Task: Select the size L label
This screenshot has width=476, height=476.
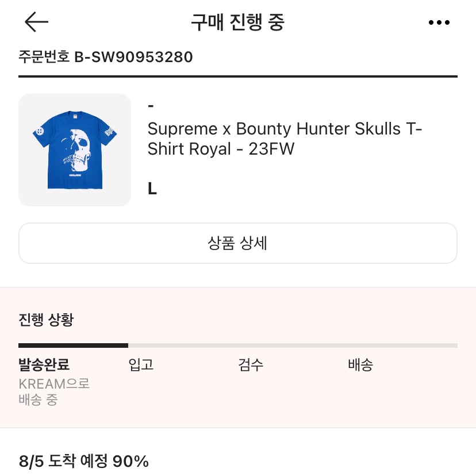Action: 152,188
